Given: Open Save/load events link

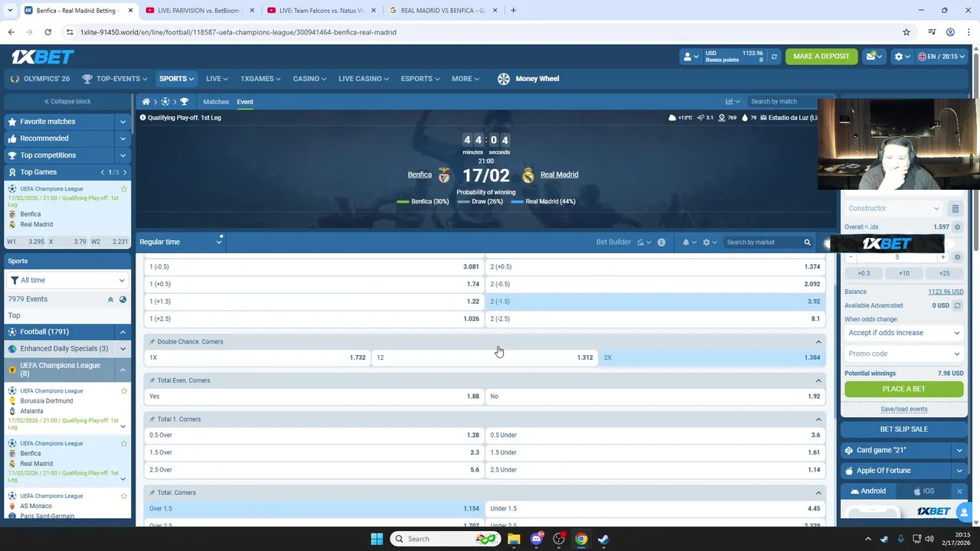Looking at the screenshot, I should [903, 409].
